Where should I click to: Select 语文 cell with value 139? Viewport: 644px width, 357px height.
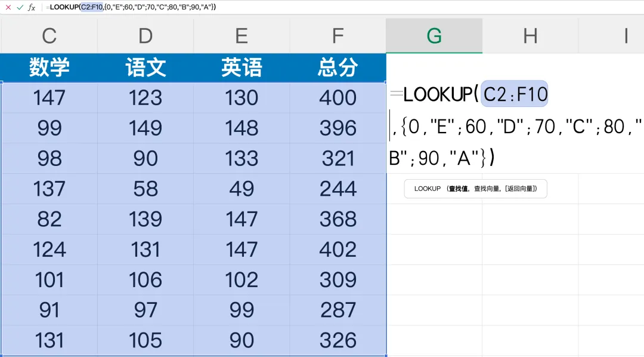(x=145, y=219)
